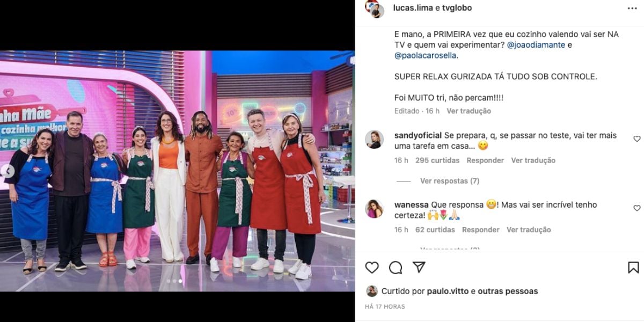View 295 curtidas on sandyoficial's comment
The image size is (644, 322).
pos(437,160)
